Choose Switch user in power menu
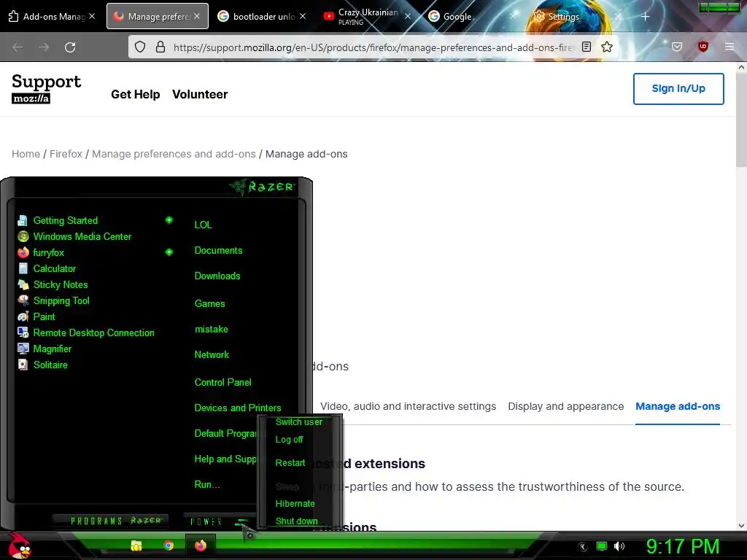The height and width of the screenshot is (560, 747). (x=298, y=422)
